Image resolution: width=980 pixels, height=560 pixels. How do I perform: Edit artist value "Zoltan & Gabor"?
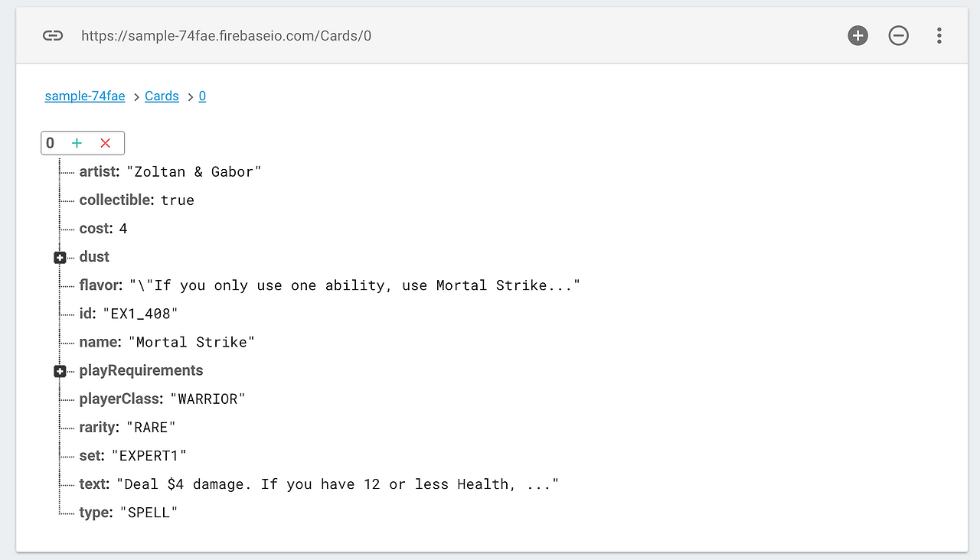coord(194,172)
